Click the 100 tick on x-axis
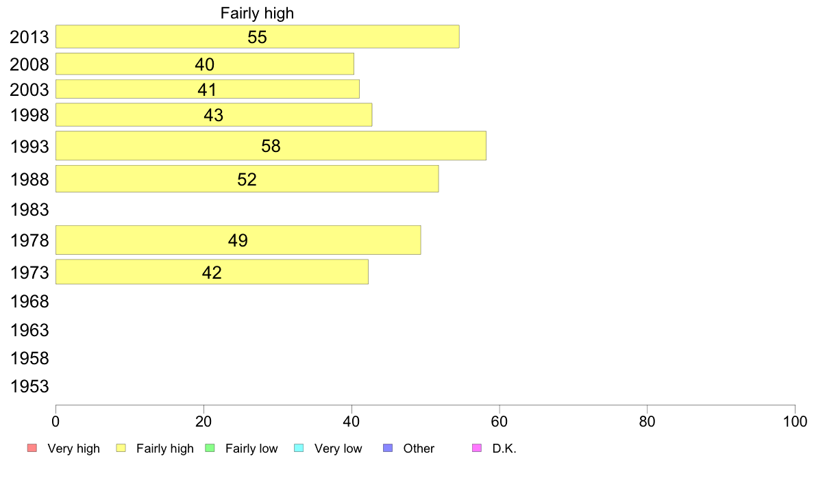Viewport: 814px width, 504px height. [795, 421]
